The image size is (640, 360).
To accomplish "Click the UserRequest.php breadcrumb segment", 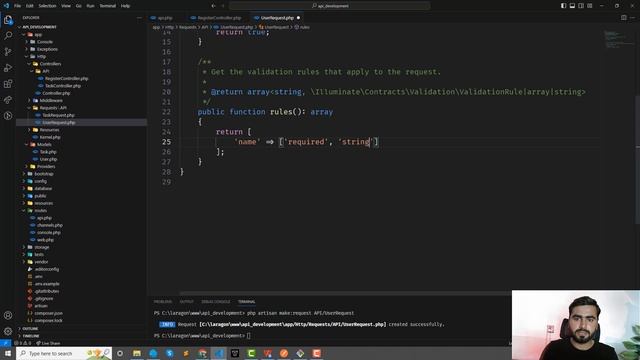I will point(236,27).
